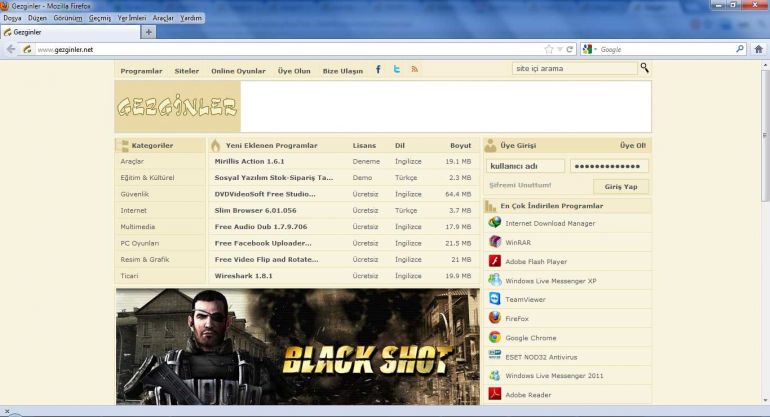
Task: Click the reload page icon
Action: tap(570, 49)
